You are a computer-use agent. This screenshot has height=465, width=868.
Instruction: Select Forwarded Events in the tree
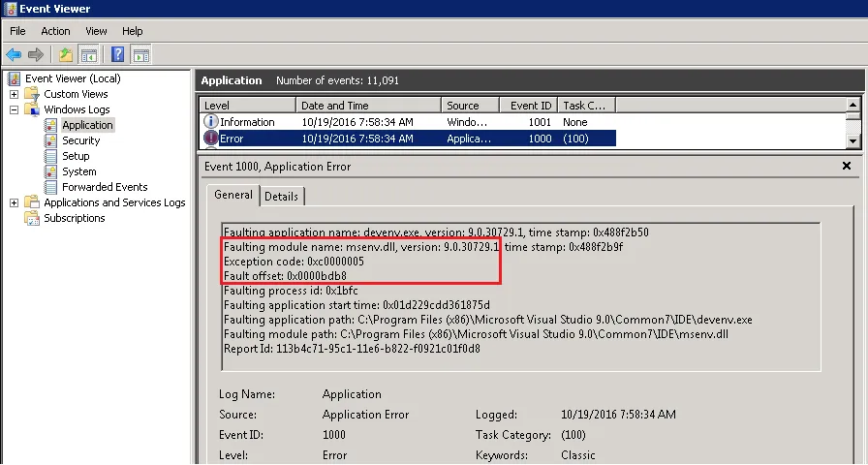[105, 187]
